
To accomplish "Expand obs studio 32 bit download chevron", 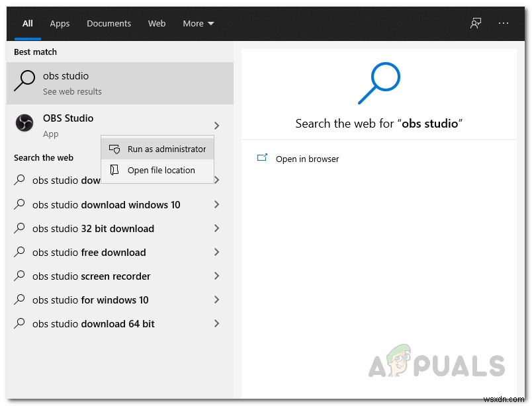I will pyautogui.click(x=216, y=229).
